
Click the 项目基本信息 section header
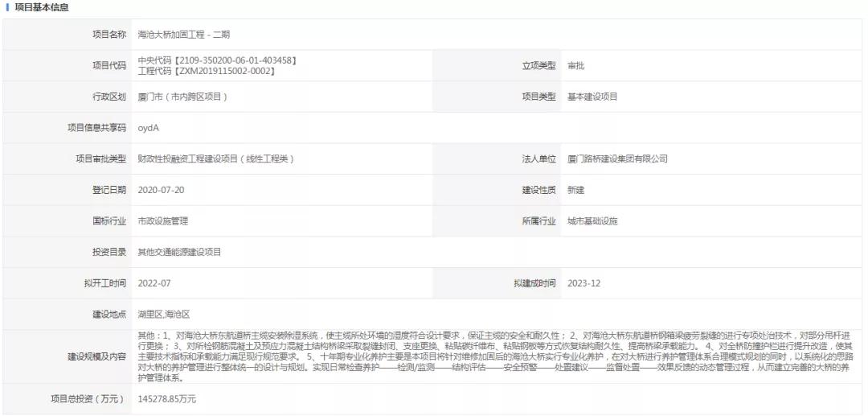coord(42,9)
